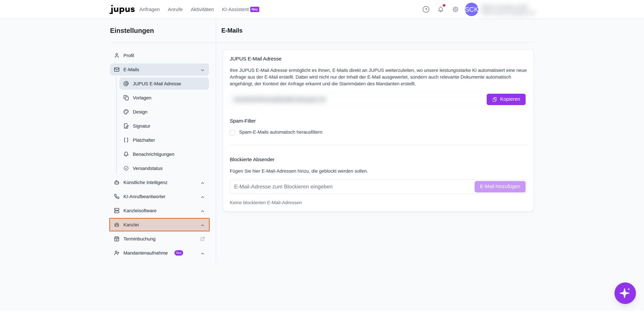Select Profil in settings sidebar
This screenshot has height=312, width=644.
pos(159,55)
